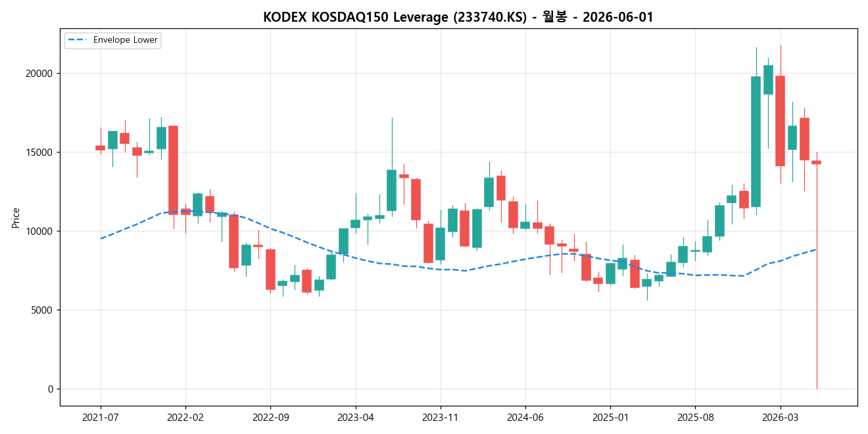Click the 2023-04 x-axis label
Image resolution: width=868 pixels, height=434 pixels.
pos(355,417)
